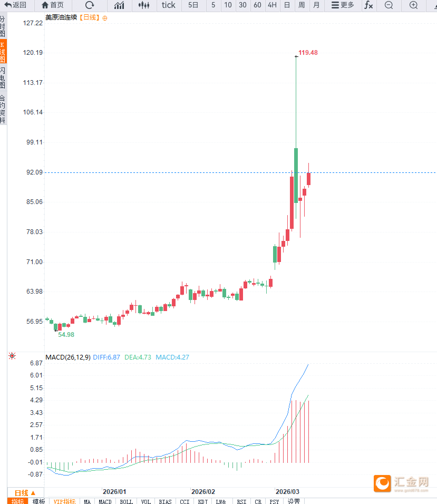The height and width of the screenshot is (504, 437).
Task: Choose CR indicator
Action: point(258,501)
